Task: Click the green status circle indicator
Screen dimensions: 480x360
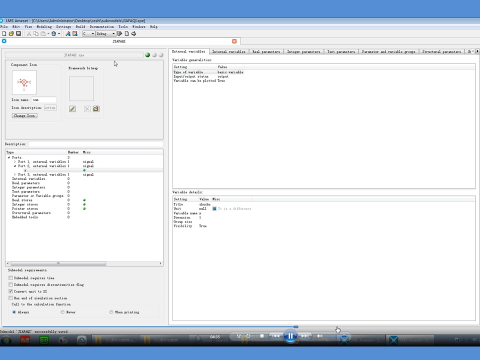Action: click(x=147, y=55)
